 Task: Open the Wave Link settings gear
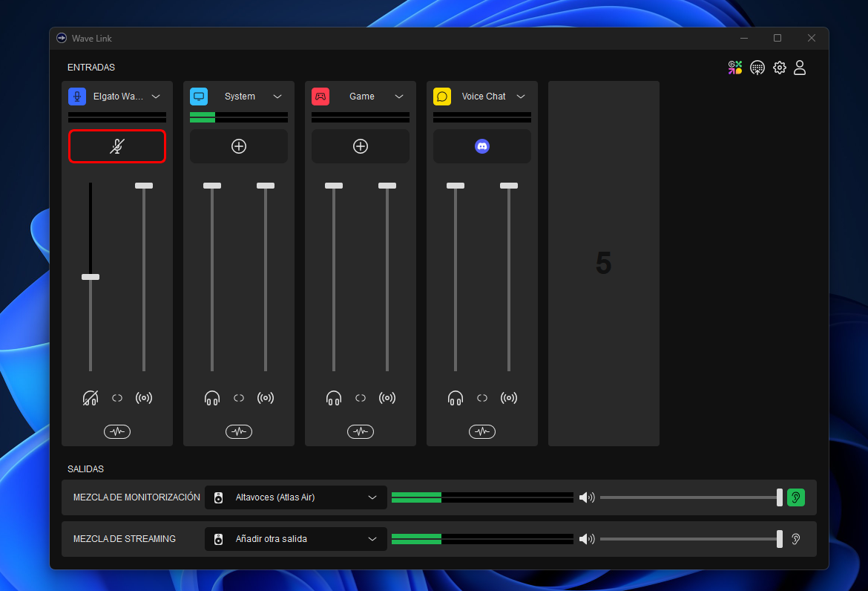(779, 68)
